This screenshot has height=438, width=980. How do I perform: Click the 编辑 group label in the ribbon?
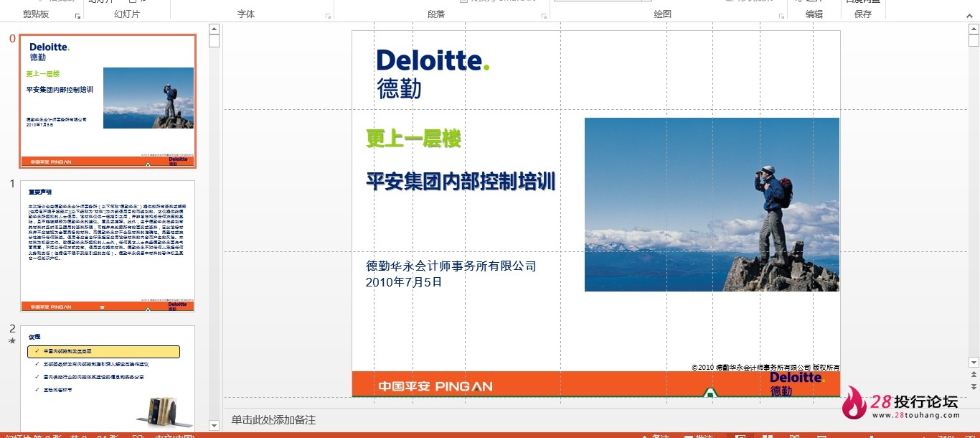814,14
